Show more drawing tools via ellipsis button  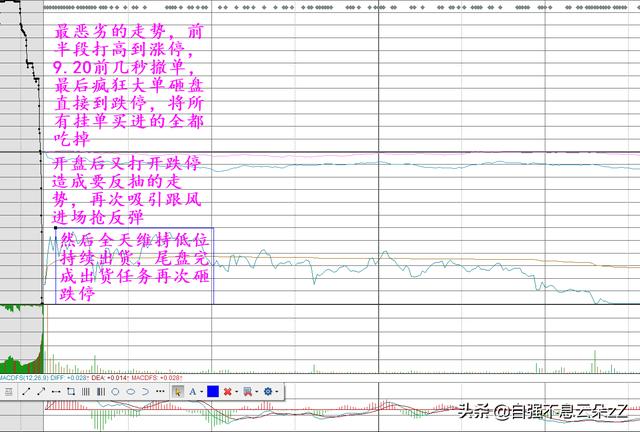(160, 391)
